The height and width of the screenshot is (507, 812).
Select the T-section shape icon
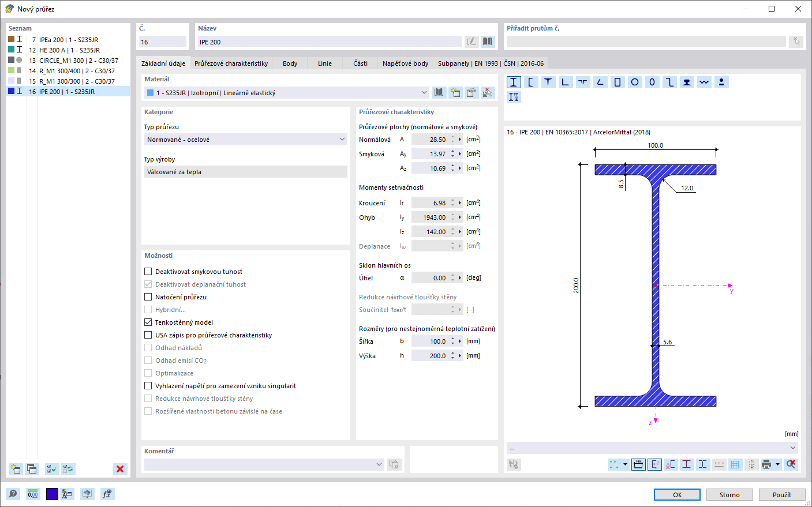(x=548, y=82)
